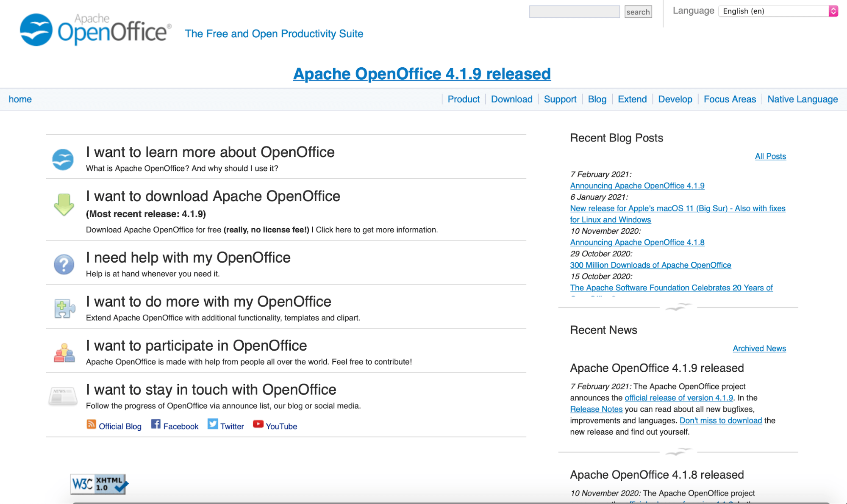
Task: Click the question mark help icon
Action: click(64, 264)
